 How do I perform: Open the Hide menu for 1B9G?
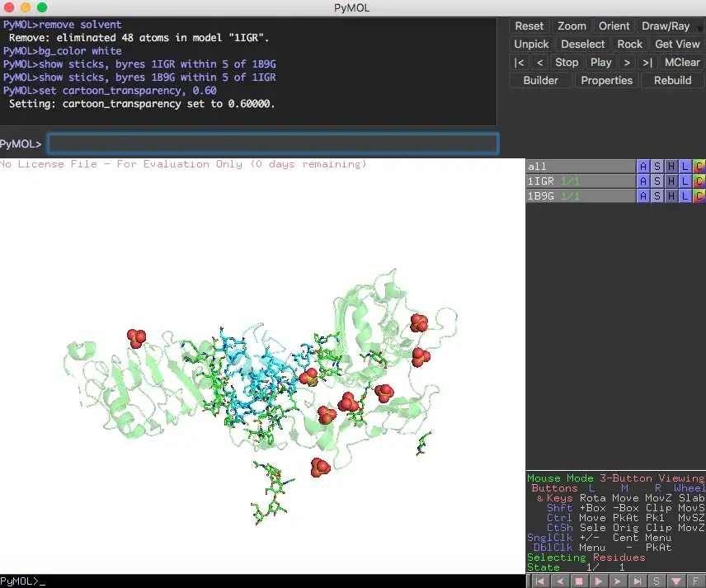tap(671, 195)
